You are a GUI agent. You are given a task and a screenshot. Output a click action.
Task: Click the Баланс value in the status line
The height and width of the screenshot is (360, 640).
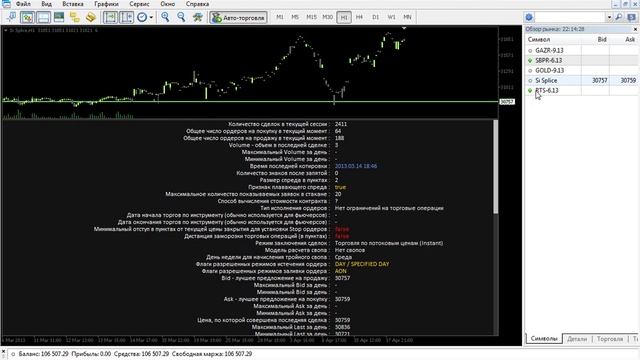[x=54, y=354]
